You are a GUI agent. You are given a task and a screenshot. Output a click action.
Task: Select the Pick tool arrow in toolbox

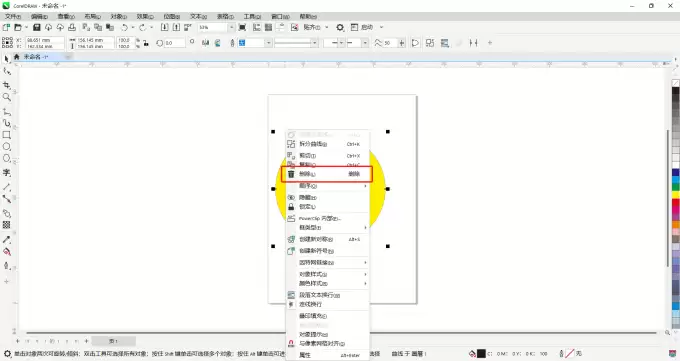6,59
